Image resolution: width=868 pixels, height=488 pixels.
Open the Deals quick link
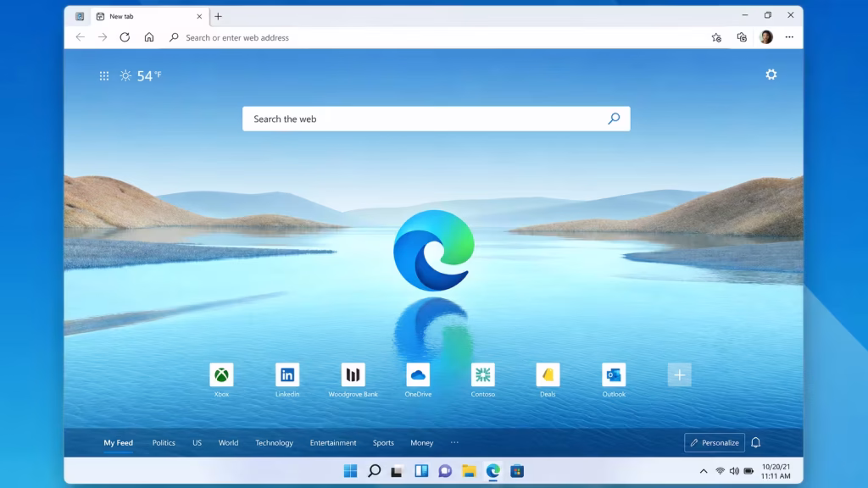click(548, 380)
